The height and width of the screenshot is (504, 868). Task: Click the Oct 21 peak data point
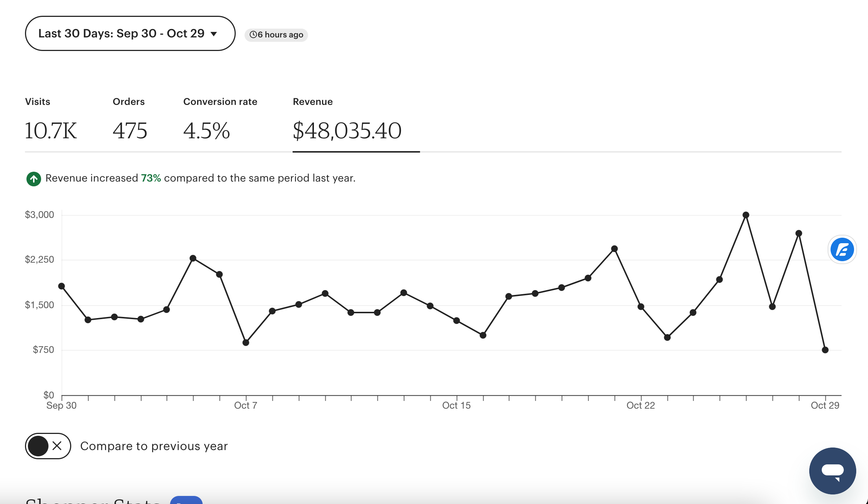tap(614, 249)
